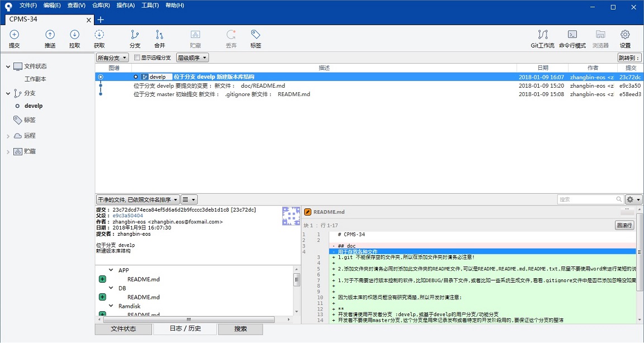This screenshot has width=644, height=343.
Task: Open the 分支 (Branch) toolbar tool
Action: pyautogui.click(x=135, y=39)
